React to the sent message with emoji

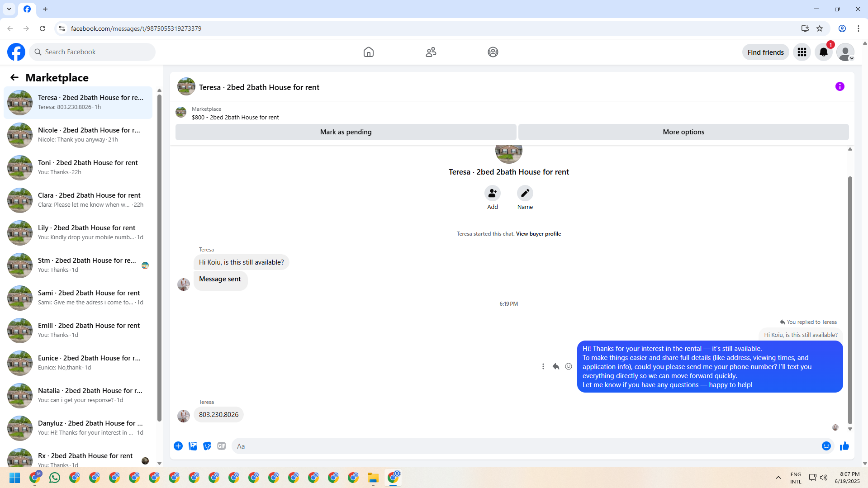(x=569, y=366)
